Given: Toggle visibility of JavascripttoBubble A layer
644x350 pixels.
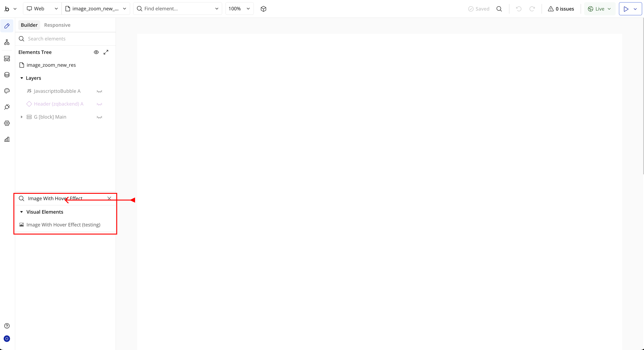Looking at the screenshot, I should point(99,91).
